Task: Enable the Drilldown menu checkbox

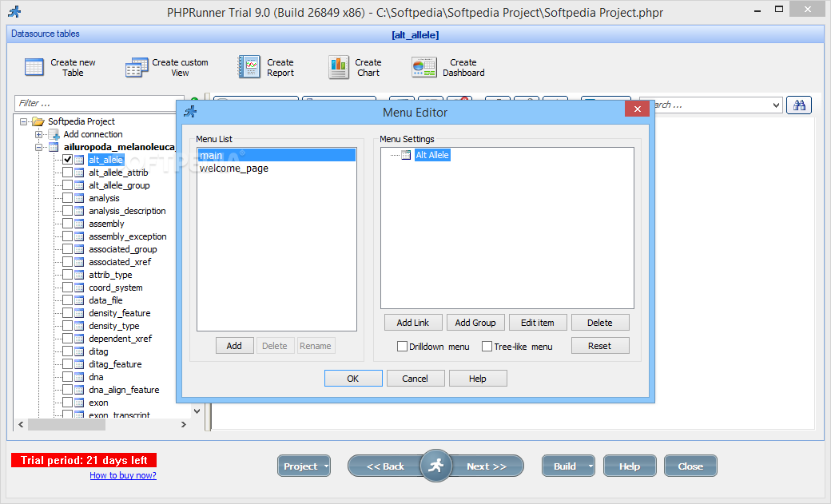Action: tap(402, 347)
